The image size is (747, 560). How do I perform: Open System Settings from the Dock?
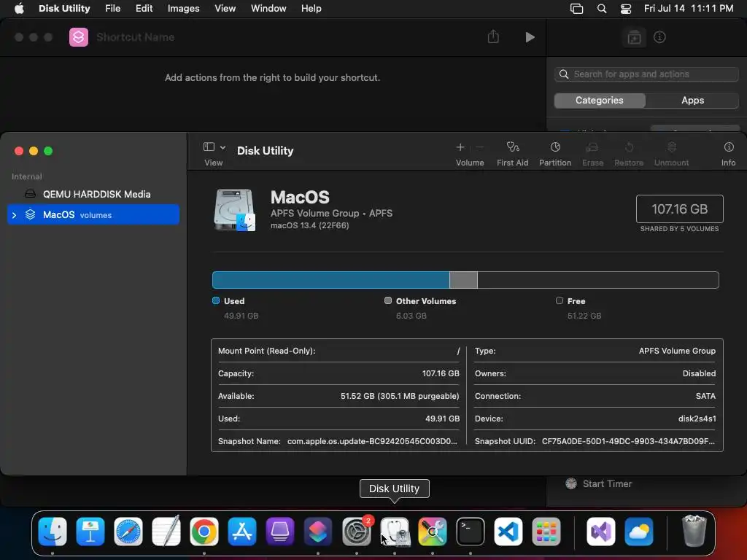[x=356, y=532]
